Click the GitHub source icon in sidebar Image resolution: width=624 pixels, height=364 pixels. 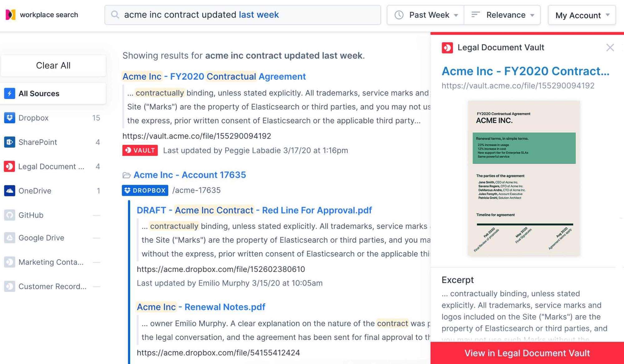[x=9, y=214]
